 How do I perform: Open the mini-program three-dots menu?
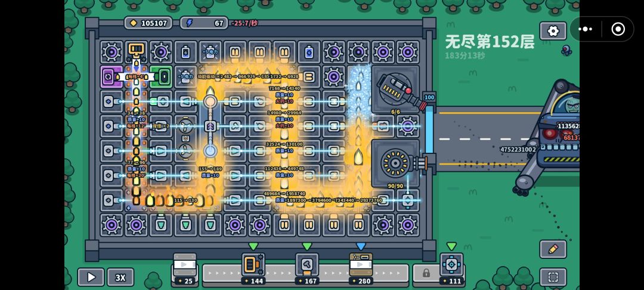pos(586,29)
